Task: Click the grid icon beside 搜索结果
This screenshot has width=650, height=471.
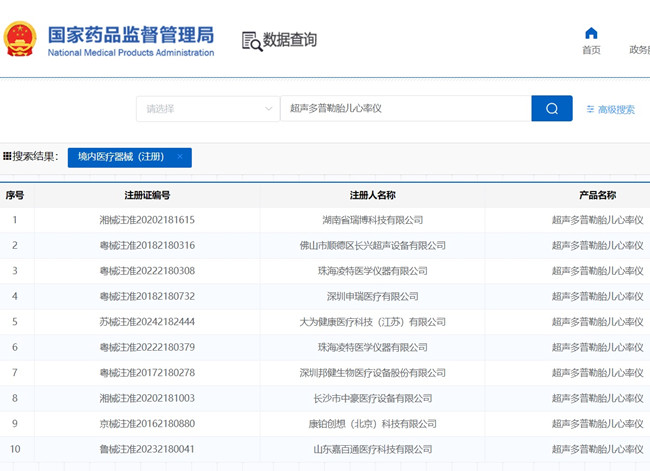Action: pyautogui.click(x=7, y=156)
